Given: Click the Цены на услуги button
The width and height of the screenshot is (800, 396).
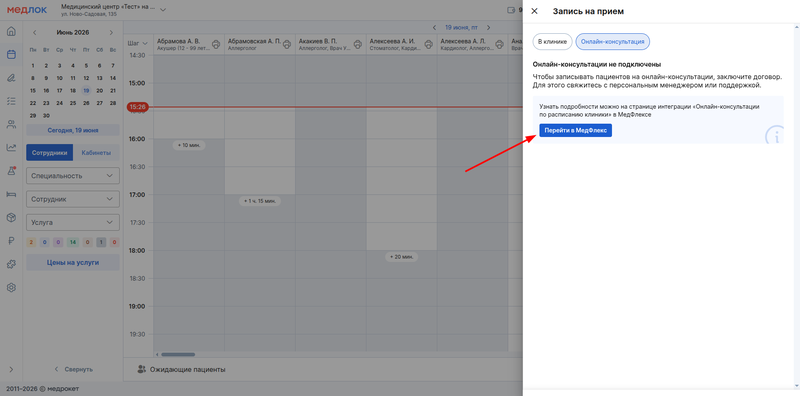Looking at the screenshot, I should click(x=72, y=262).
